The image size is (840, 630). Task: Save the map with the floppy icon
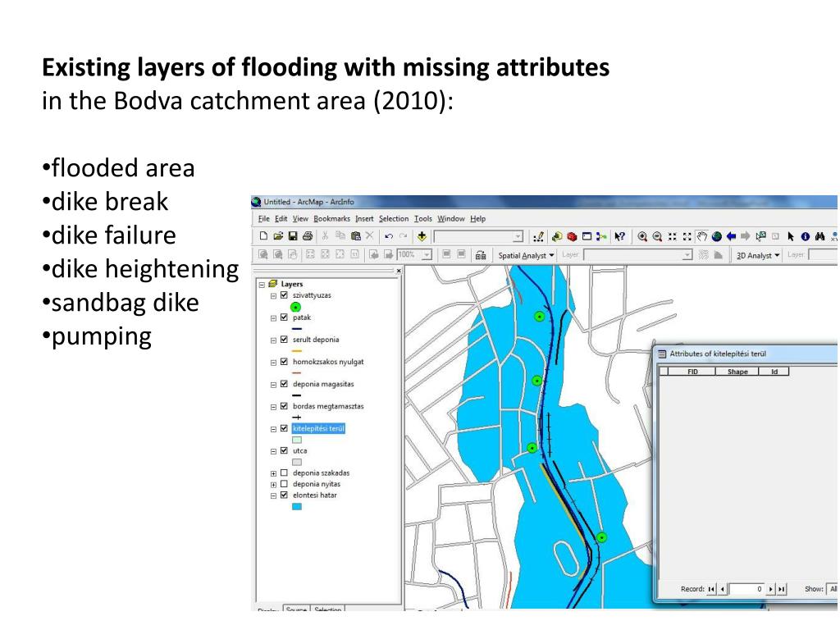(293, 235)
